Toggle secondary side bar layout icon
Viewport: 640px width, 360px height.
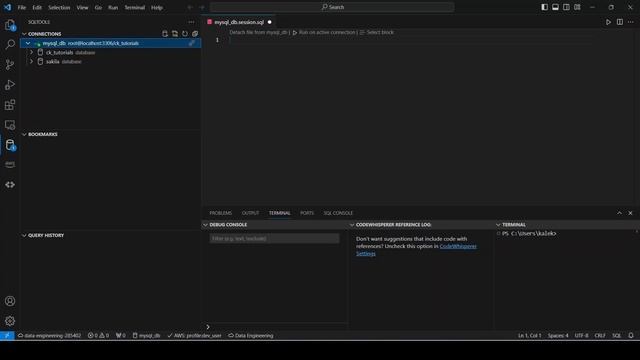pyautogui.click(x=566, y=7)
